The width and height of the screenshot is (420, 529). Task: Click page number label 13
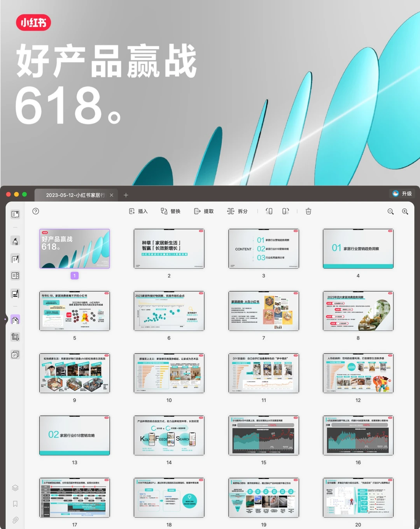pyautogui.click(x=75, y=462)
